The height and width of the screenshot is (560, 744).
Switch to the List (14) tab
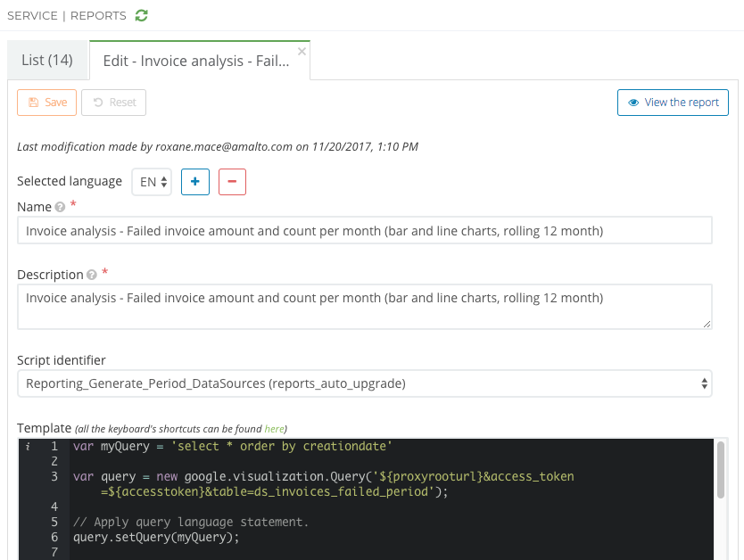point(47,61)
